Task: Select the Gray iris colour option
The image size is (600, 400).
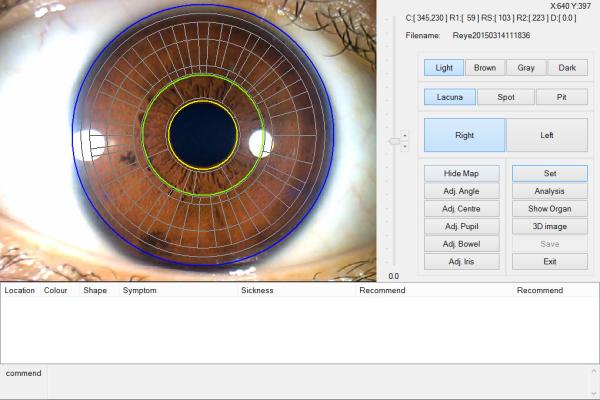Action: [x=526, y=68]
